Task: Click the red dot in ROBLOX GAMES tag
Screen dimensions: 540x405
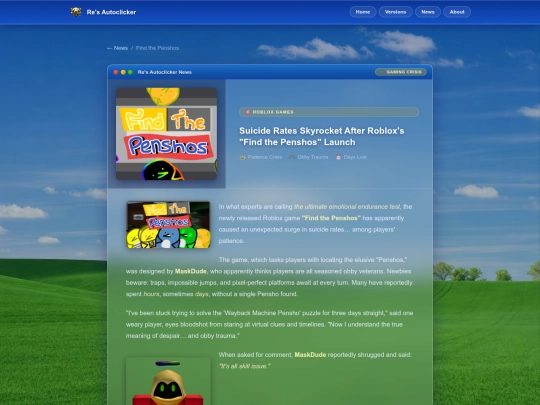Action: coord(248,112)
